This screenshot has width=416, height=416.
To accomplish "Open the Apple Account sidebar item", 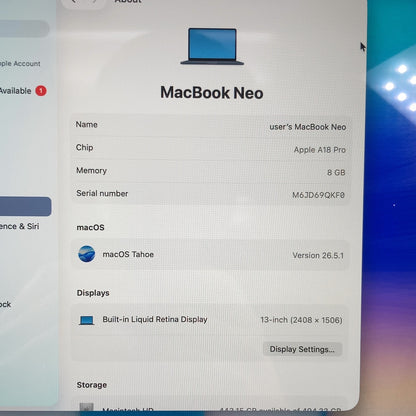I will coord(20,63).
